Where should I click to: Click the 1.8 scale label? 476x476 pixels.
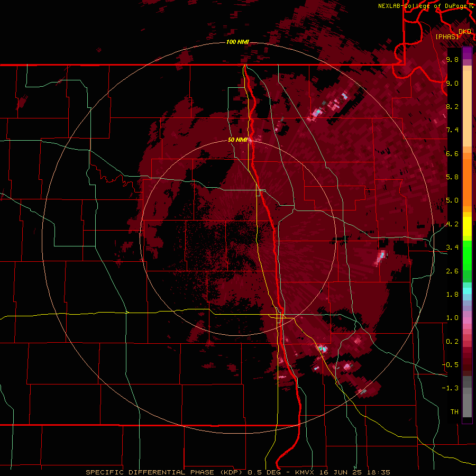(452, 295)
